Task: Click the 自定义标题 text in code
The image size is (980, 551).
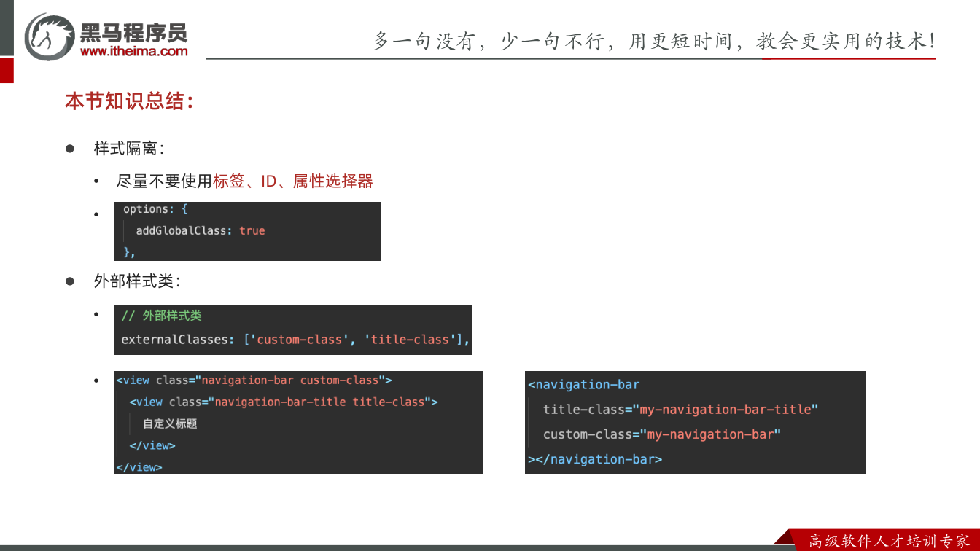Action: coord(170,423)
